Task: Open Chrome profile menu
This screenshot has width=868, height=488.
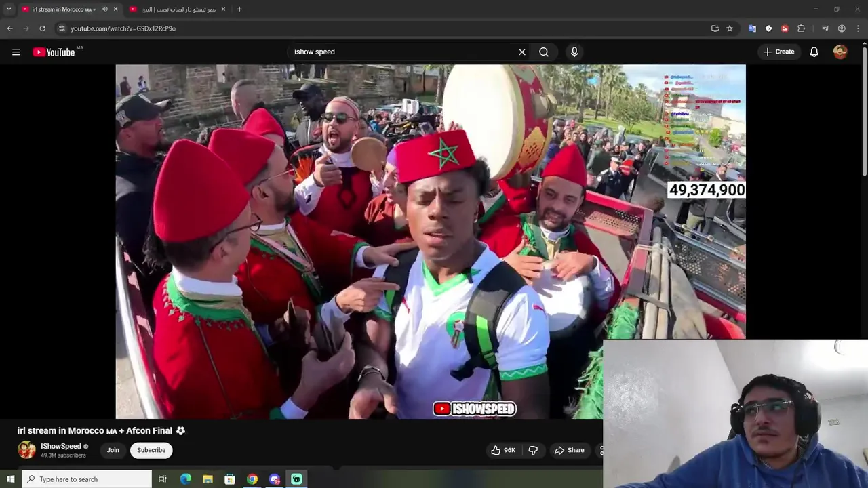Action: (842, 28)
